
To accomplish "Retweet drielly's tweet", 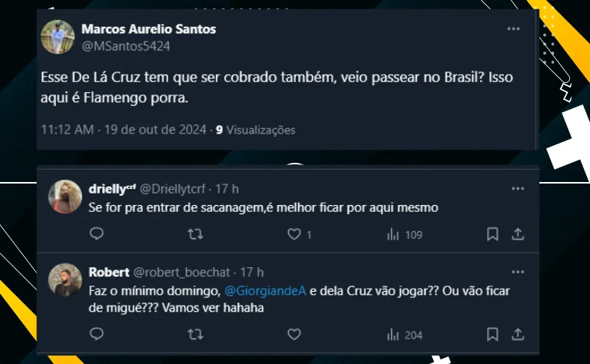I will (x=195, y=234).
